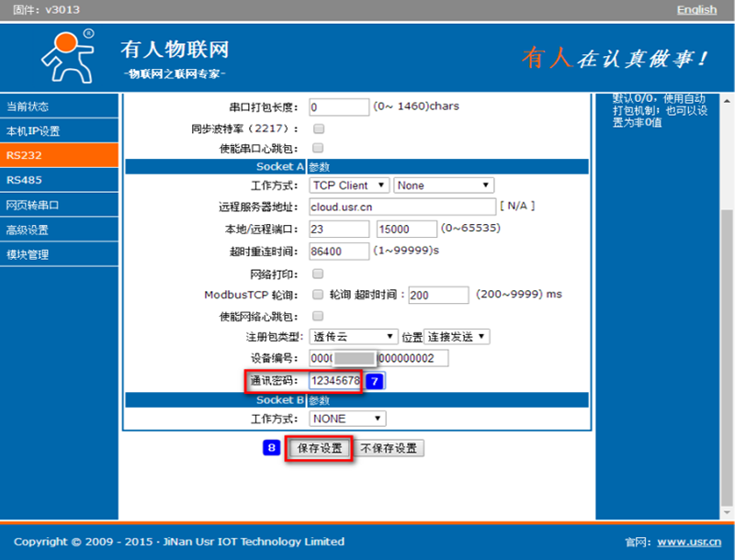Enable the baud rate sync (2217) checkbox
The width and height of the screenshot is (735, 560).
[319, 129]
